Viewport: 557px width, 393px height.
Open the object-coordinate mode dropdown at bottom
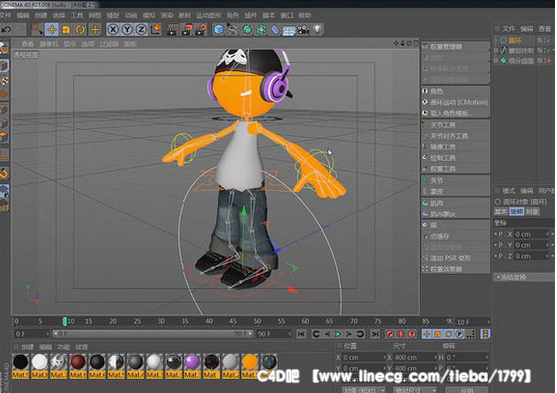tap(364, 390)
